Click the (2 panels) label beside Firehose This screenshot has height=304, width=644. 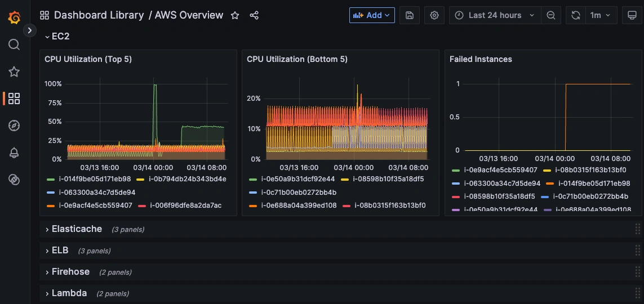coord(116,272)
